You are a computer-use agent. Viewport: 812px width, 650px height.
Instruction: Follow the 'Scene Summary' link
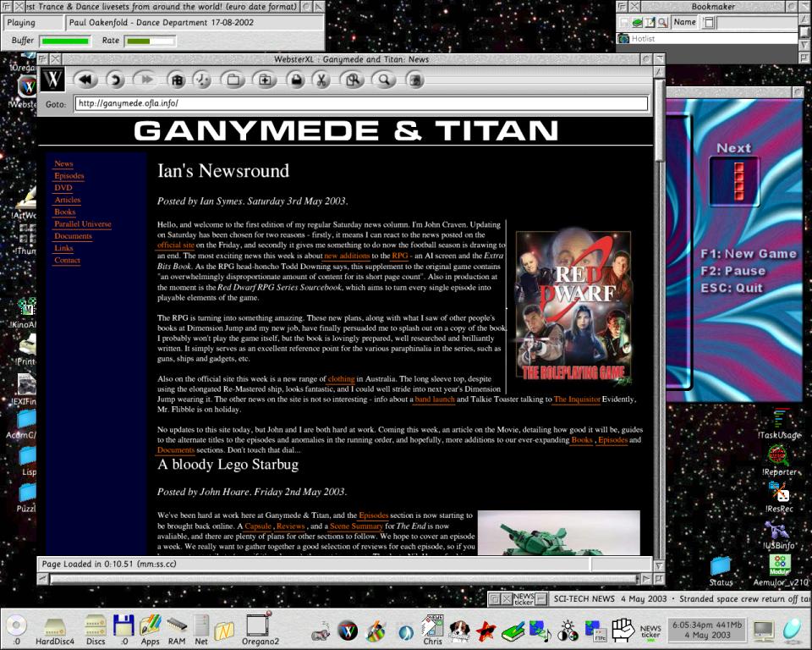pos(356,526)
